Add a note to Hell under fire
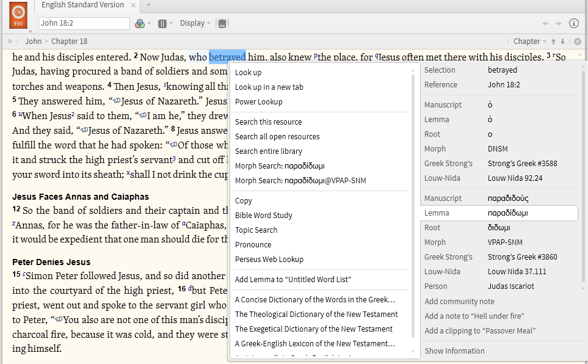This screenshot has width=588, height=364. click(474, 316)
